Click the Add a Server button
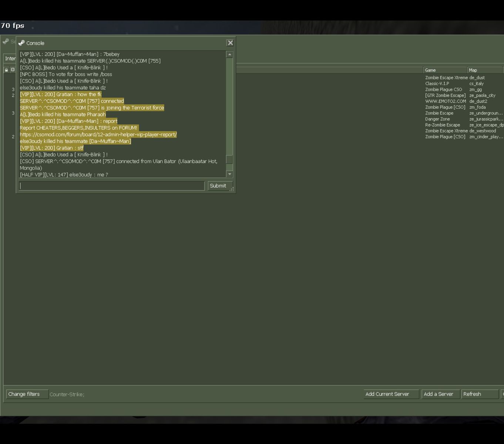504x444 pixels. pos(440,394)
